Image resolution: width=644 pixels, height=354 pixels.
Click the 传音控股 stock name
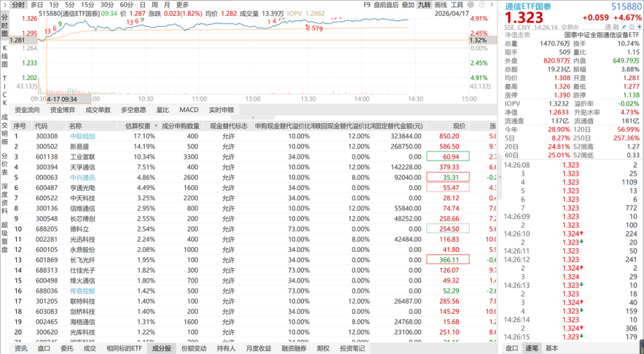click(x=83, y=291)
